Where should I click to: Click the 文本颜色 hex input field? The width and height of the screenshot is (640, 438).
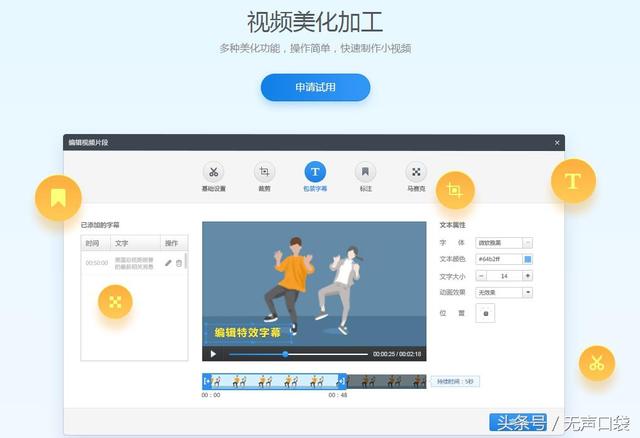pos(498,259)
